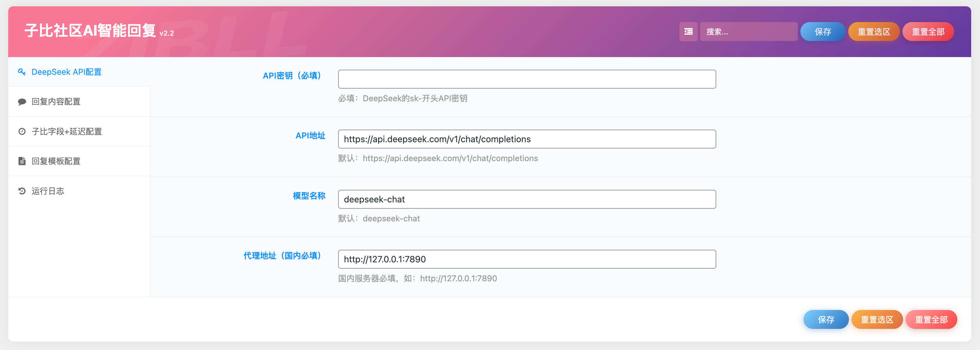
Task: View the 运行日志 section
Action: 48,191
